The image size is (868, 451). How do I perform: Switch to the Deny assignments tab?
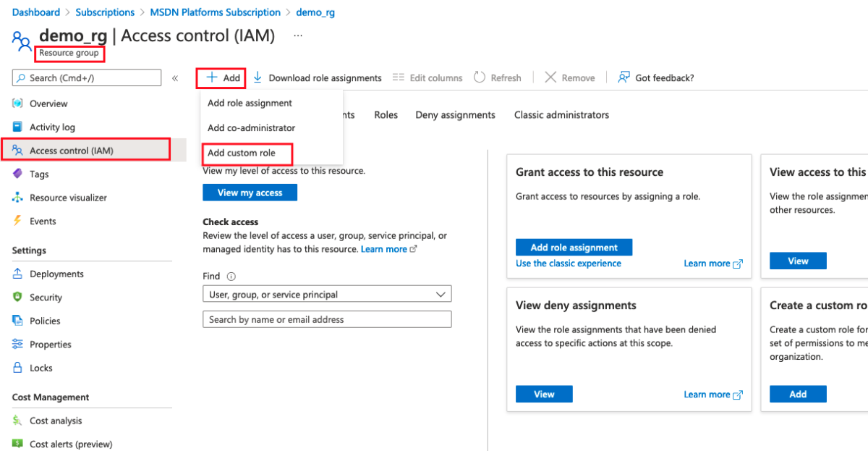pyautogui.click(x=455, y=114)
